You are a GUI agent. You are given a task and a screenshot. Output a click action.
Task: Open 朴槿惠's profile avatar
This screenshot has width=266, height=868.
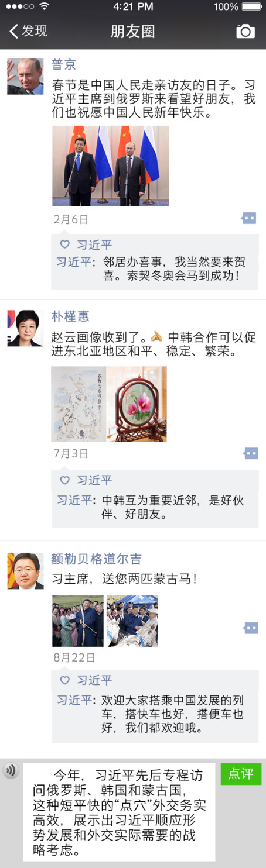[x=25, y=328]
